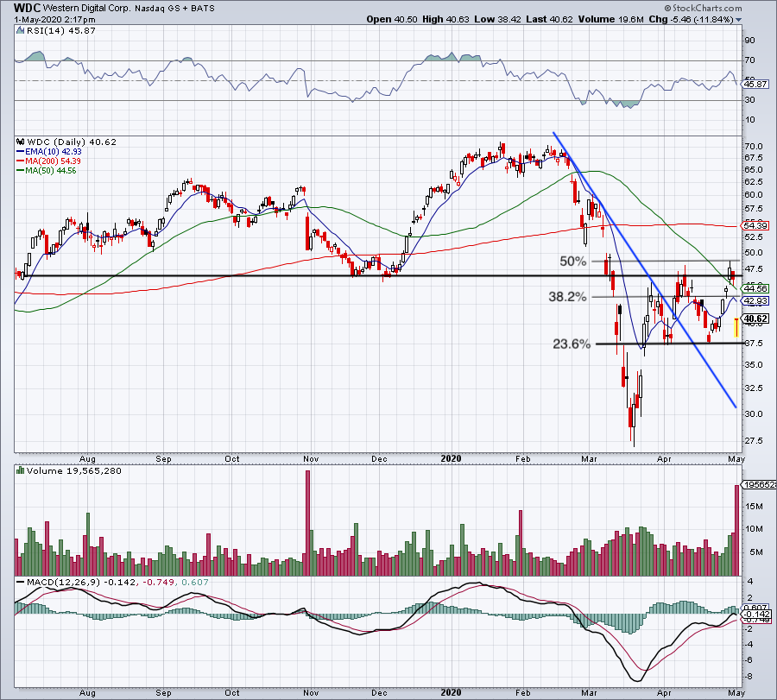
Task: Click the 15M volume axis label
Action: point(754,506)
